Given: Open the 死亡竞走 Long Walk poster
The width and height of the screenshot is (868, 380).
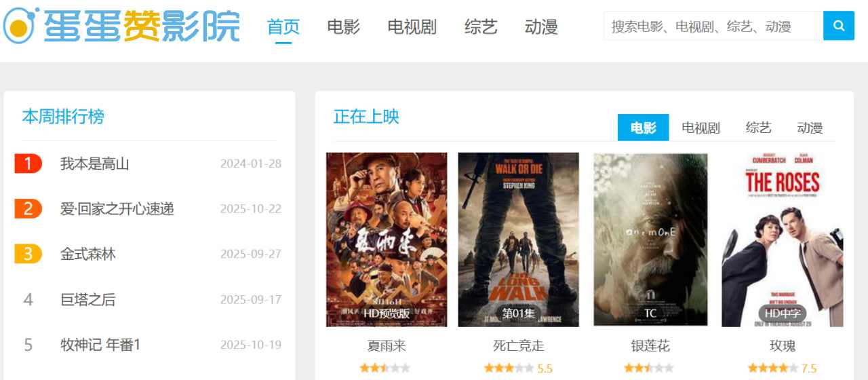Looking at the screenshot, I should point(518,240).
